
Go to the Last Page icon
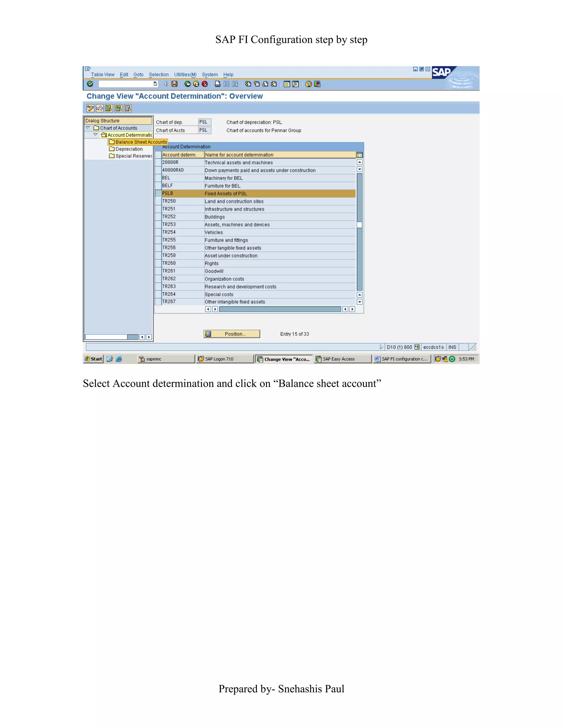274,84
